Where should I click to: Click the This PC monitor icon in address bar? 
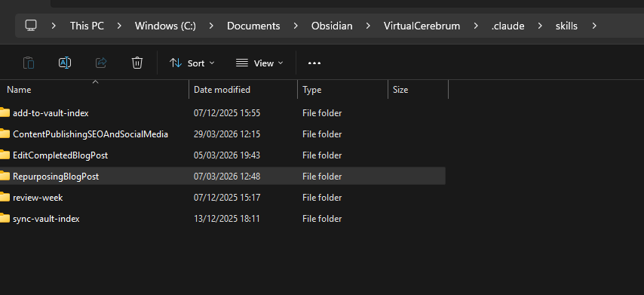click(31, 26)
